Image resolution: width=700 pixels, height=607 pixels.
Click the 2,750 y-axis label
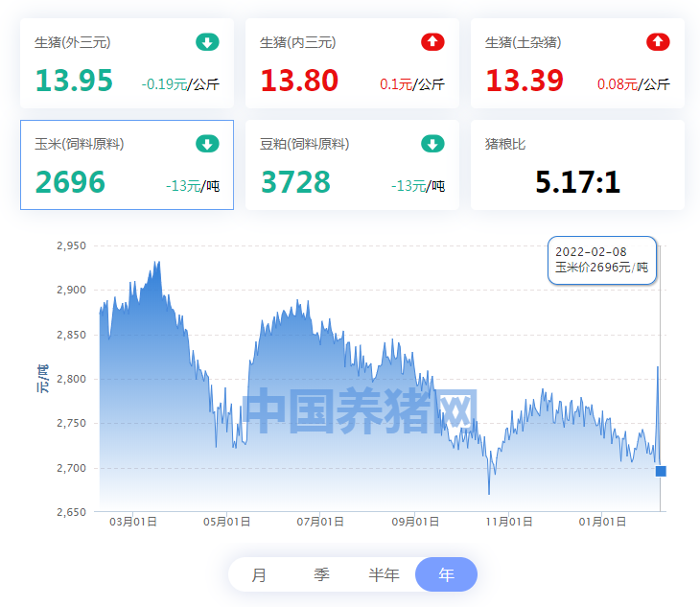point(71,423)
